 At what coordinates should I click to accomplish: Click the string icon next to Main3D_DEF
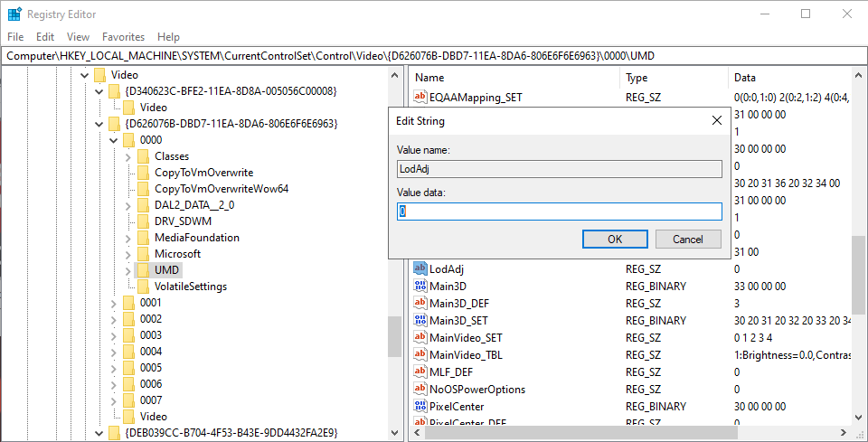(420, 303)
